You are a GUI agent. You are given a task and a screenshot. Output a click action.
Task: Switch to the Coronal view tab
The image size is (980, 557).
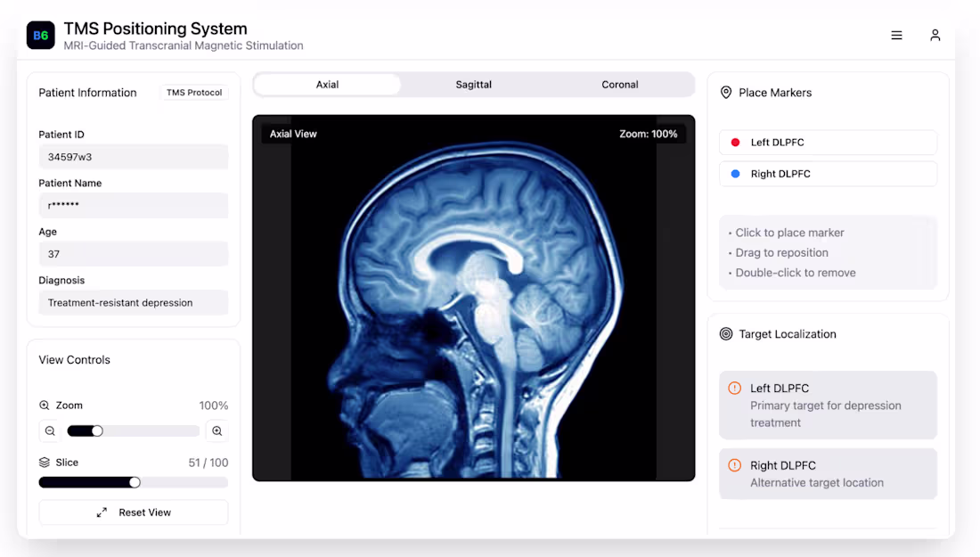click(619, 84)
